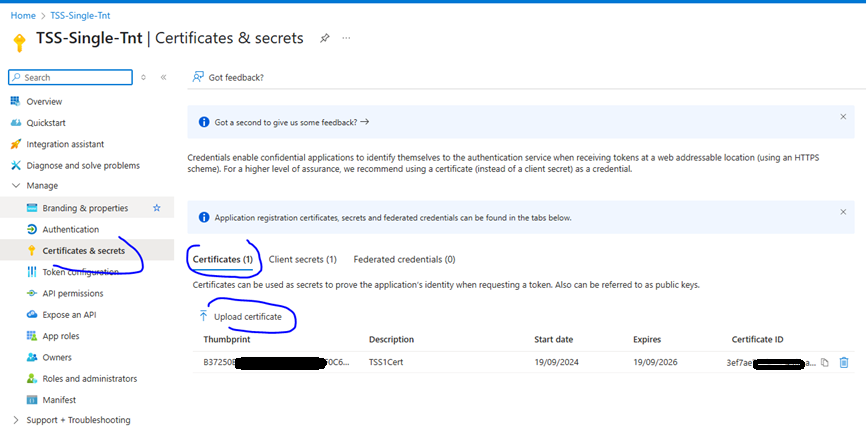867x438 pixels.
Task: Switch to the Client secrets (1) tab
Action: coord(302,259)
